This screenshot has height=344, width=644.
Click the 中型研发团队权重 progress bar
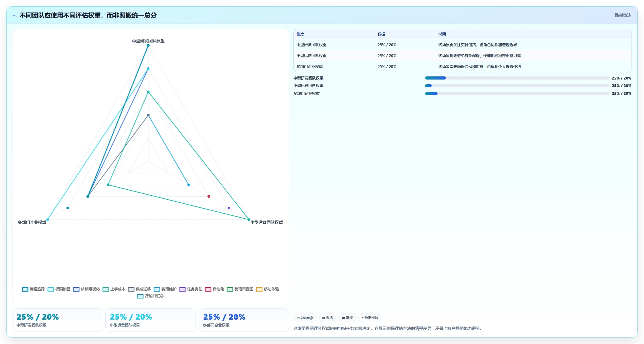click(517, 78)
